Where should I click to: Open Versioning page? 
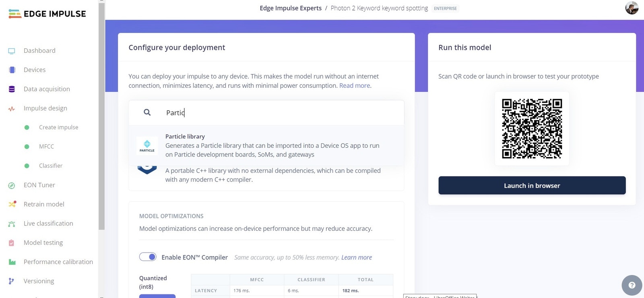click(39, 281)
